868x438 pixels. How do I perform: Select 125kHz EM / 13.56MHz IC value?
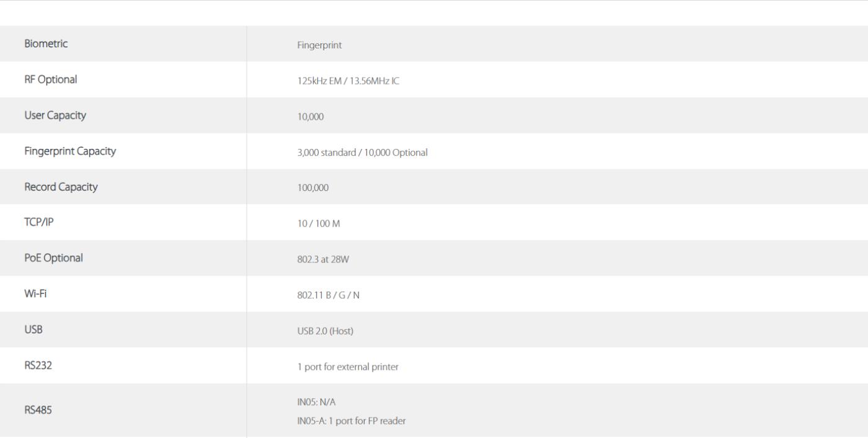pyautogui.click(x=348, y=81)
